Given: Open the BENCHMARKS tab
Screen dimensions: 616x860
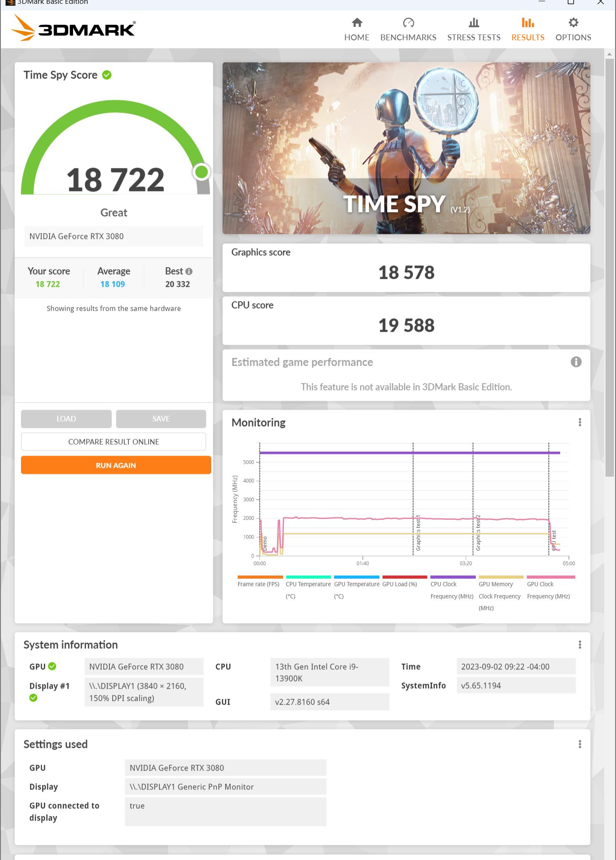Looking at the screenshot, I should coord(408,29).
